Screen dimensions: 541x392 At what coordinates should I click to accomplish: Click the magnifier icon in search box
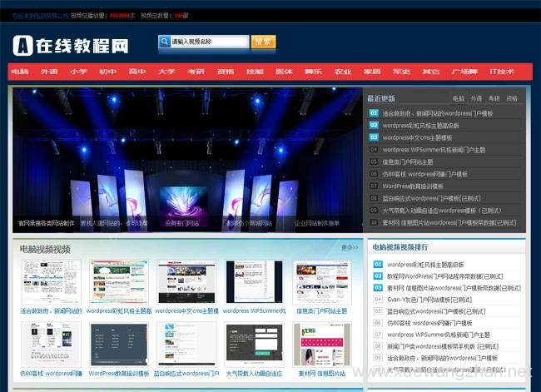164,42
